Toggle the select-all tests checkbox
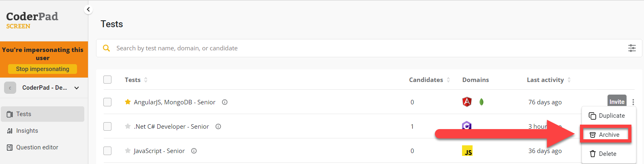This screenshot has height=164, width=644. 107,80
